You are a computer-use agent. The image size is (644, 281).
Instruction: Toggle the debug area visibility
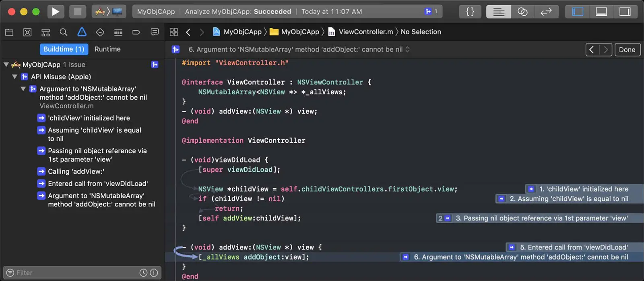tap(601, 12)
